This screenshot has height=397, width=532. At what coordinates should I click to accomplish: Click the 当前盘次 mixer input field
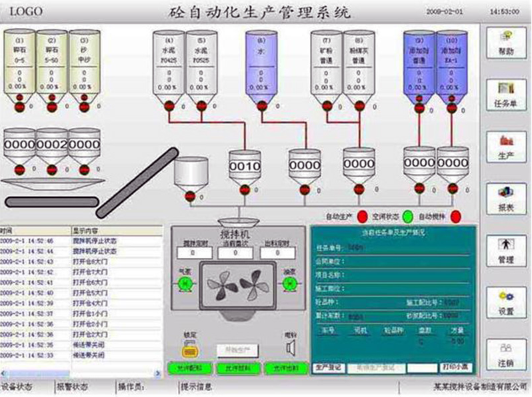tap(234, 253)
